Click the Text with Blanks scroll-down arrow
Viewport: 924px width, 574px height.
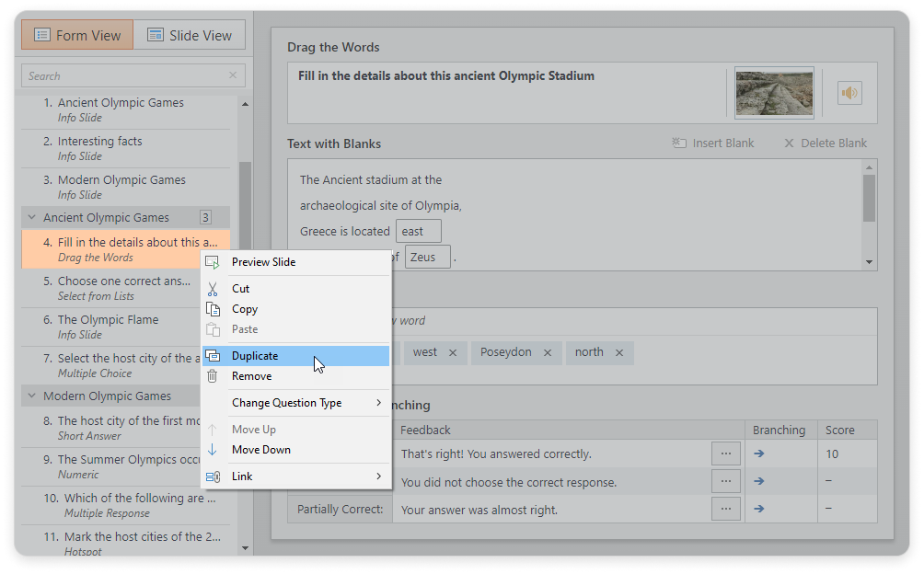pos(869,262)
